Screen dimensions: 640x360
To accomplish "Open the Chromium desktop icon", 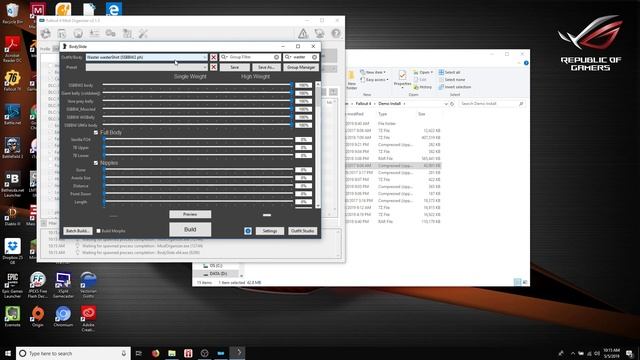I will click(x=63, y=317).
